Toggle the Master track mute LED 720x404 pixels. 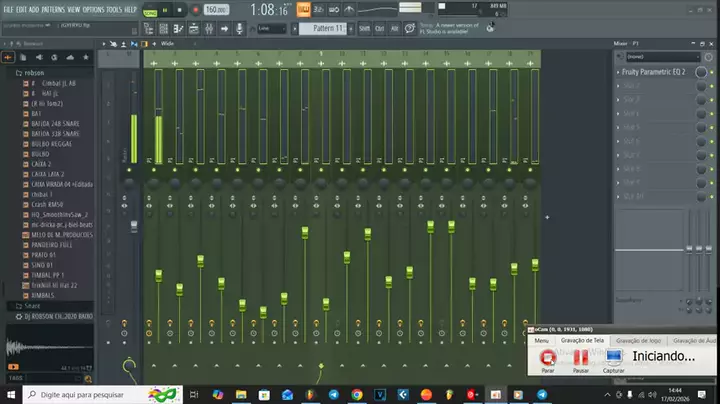pyautogui.click(x=127, y=169)
